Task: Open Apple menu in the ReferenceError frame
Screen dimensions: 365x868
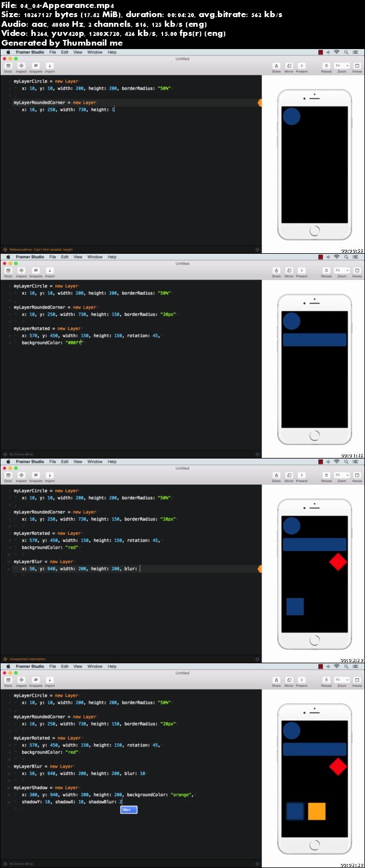Action: pos(8,52)
